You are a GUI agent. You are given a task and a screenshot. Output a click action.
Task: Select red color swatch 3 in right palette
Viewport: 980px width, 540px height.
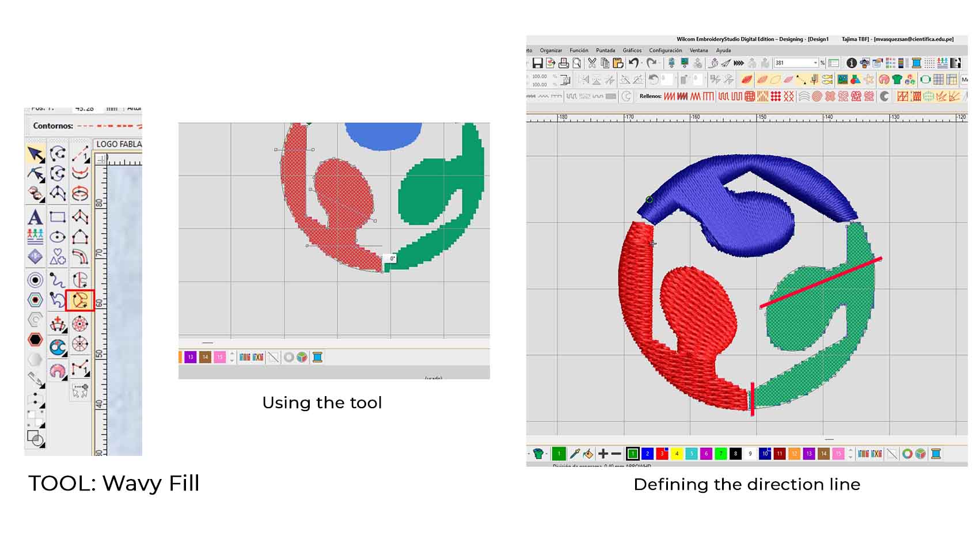point(662,454)
